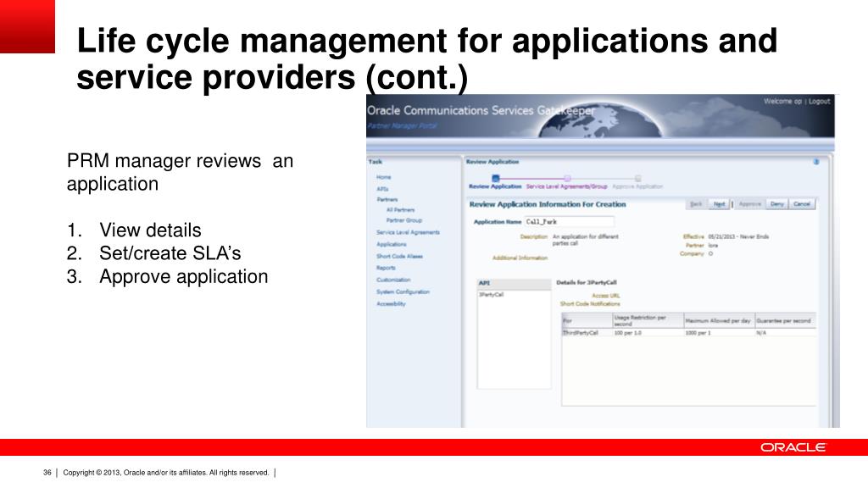Click the Guarantee per second column header

(785, 321)
